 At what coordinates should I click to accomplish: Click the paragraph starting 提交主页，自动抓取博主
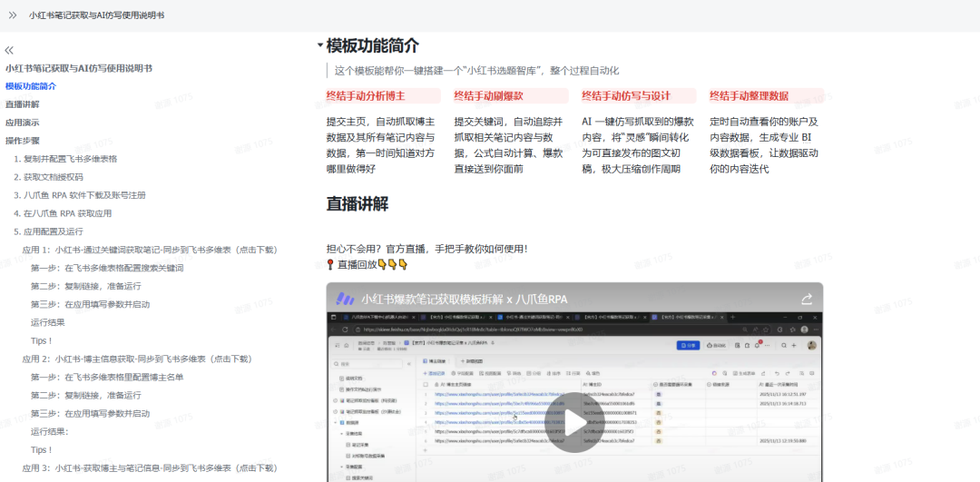coord(381,145)
